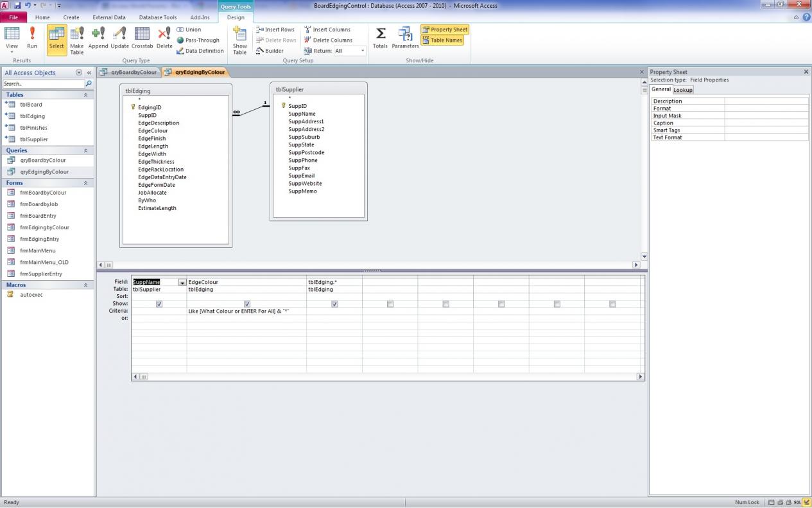Click the search magnifier in navigation pane
Viewport: 812px width, 508px height.
click(x=89, y=83)
